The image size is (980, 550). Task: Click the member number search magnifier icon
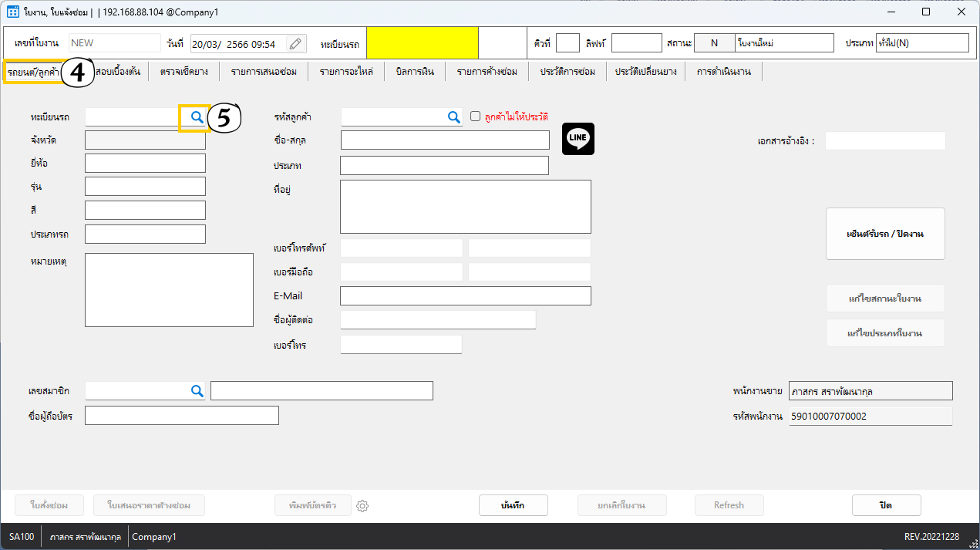tap(197, 391)
